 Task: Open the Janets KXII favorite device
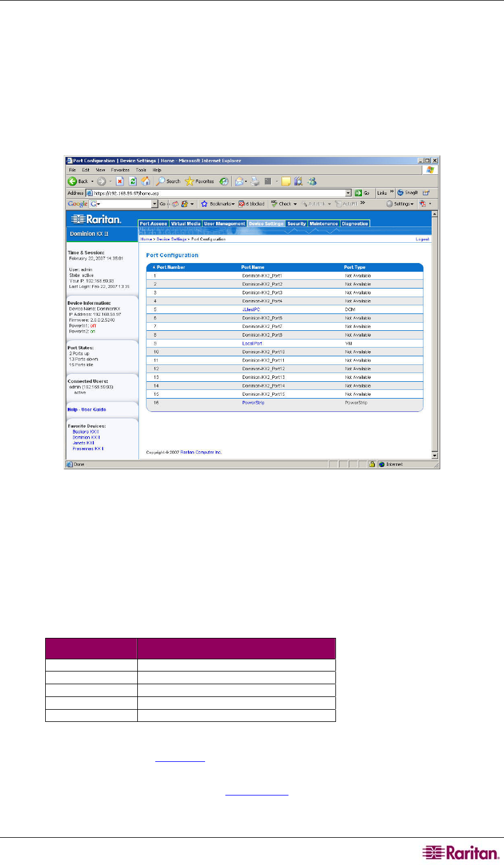[x=83, y=443]
